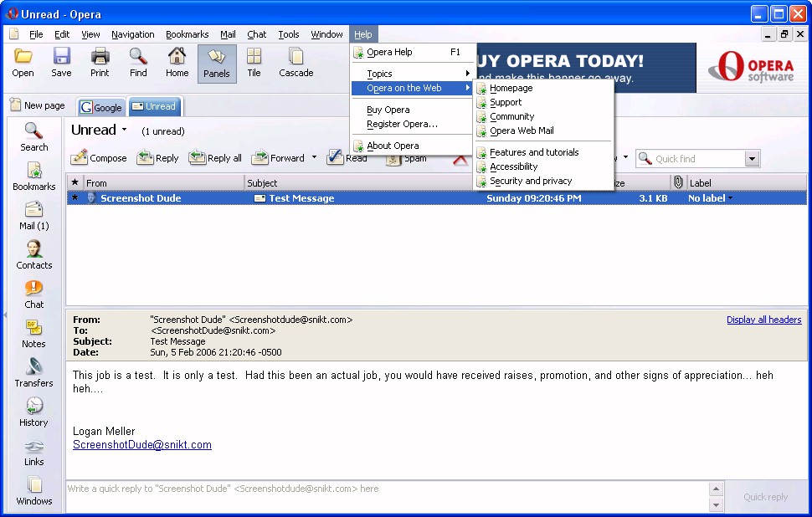Toggle the star flag on Screenshot Dude message
This screenshot has height=517, width=812.
pos(75,197)
